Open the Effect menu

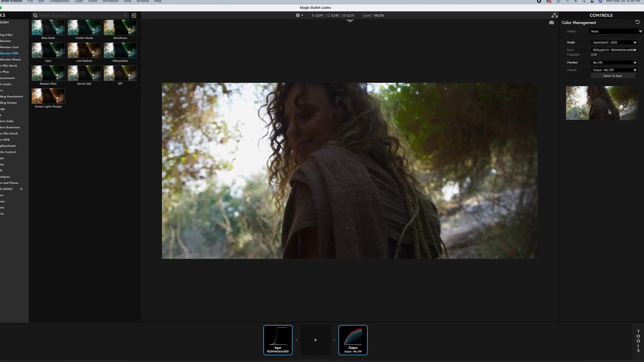point(93,1)
